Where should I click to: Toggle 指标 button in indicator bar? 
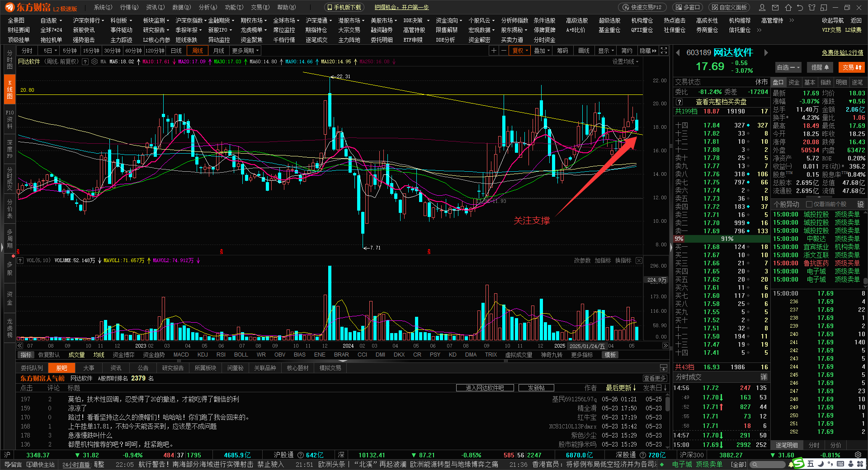[26, 355]
